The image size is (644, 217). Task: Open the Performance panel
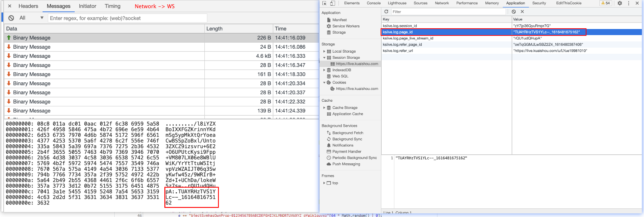467,3
